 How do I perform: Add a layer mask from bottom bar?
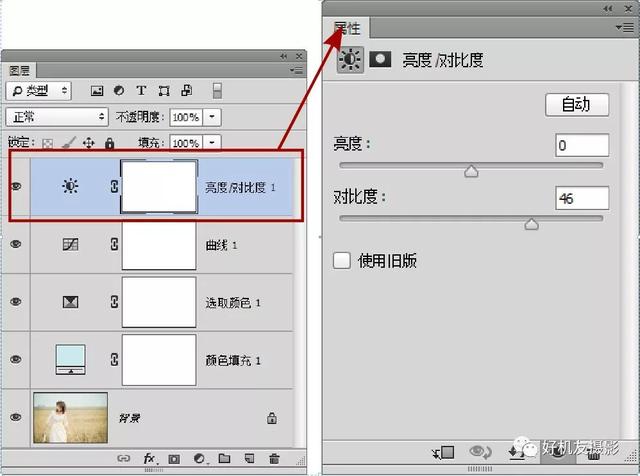(174, 458)
